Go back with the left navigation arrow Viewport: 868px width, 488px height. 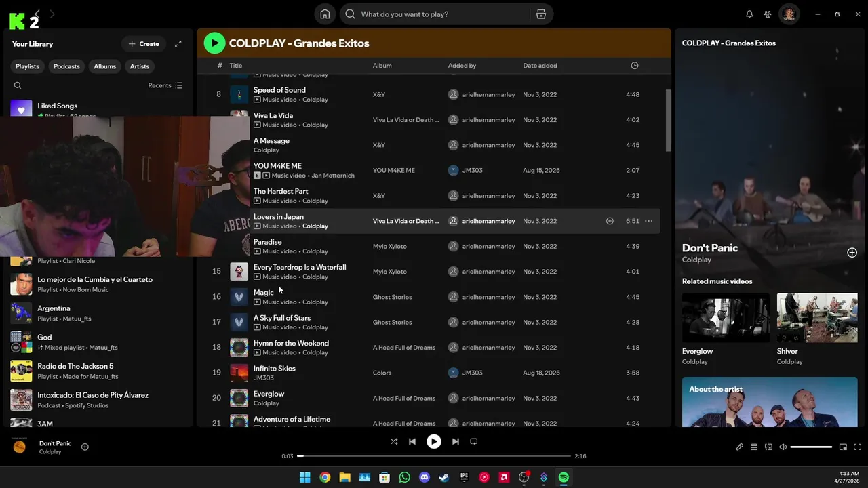[37, 14]
